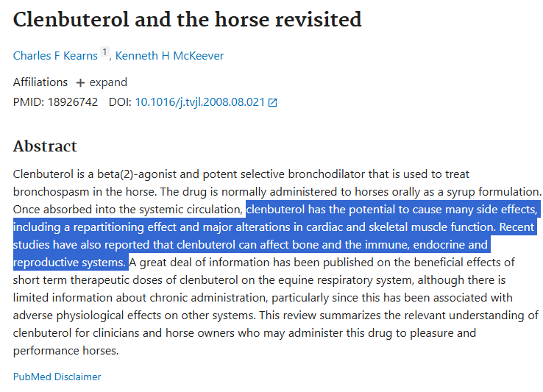
Task: Open the external link icon beside the DOI
Action: (272, 102)
